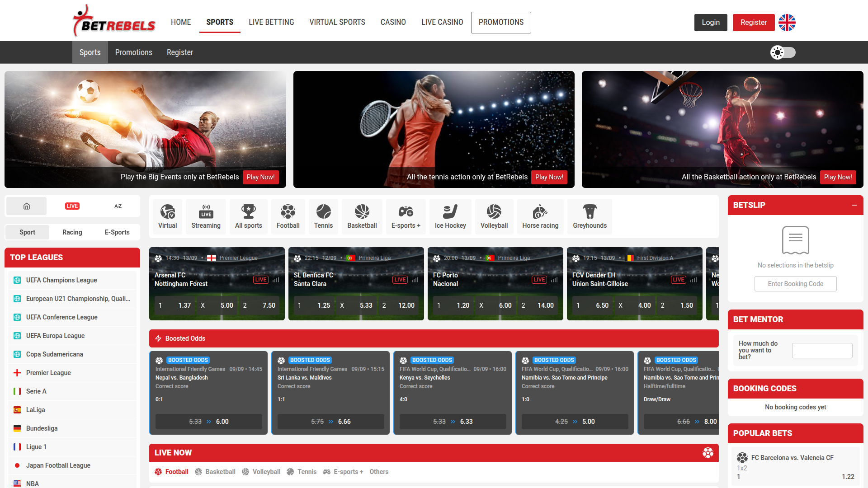This screenshot has height=488, width=868.
Task: Click the Register button
Action: pos(753,22)
